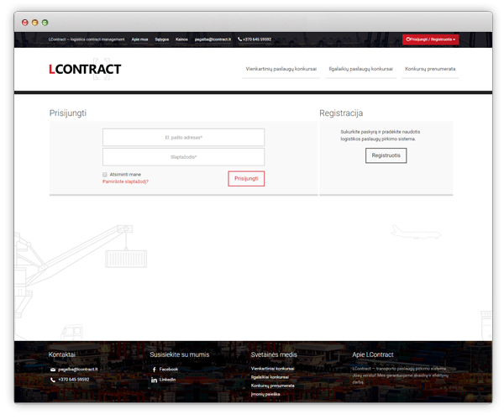504x420 pixels.
Task: Click the 'Apie LContract' footer heading
Action: coord(373,354)
